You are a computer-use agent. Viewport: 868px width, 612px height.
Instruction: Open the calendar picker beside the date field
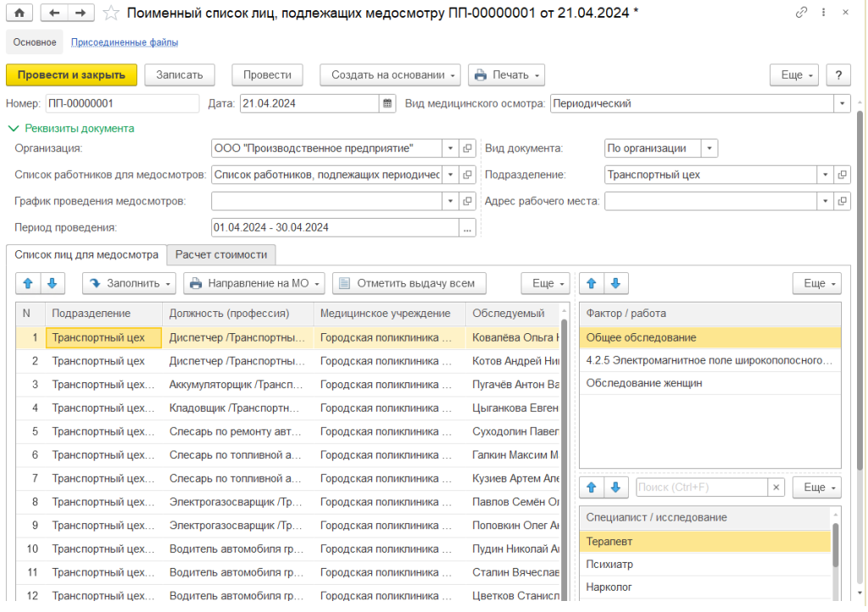(x=388, y=104)
